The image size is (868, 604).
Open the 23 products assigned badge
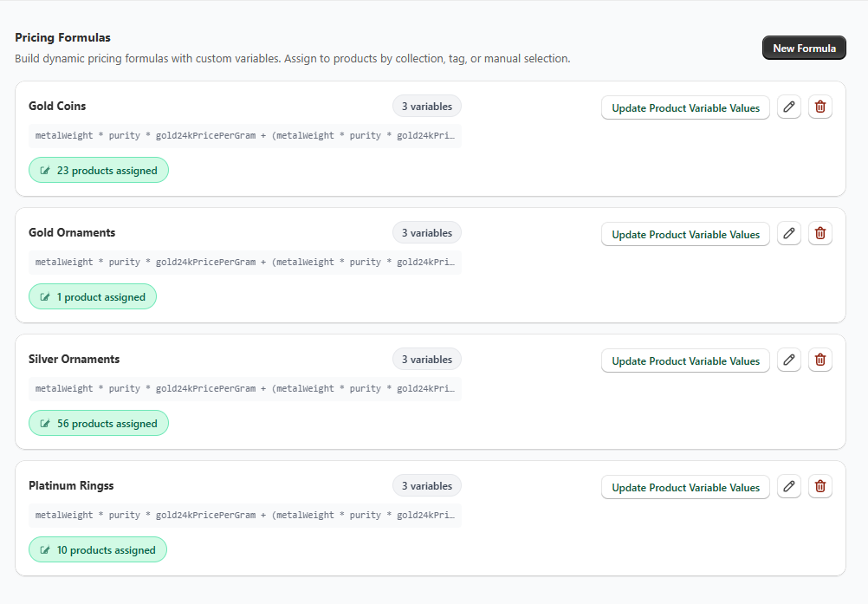pos(99,171)
